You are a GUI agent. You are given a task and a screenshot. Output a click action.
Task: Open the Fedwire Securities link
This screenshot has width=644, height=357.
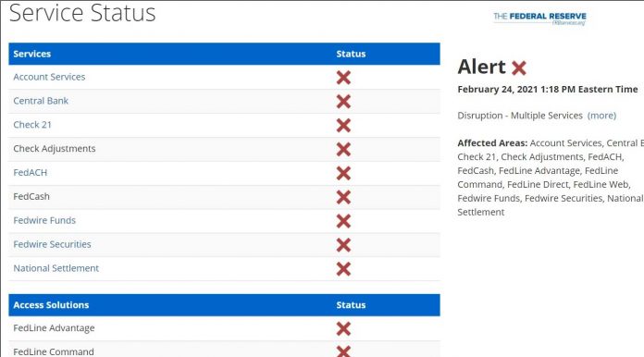pos(52,244)
